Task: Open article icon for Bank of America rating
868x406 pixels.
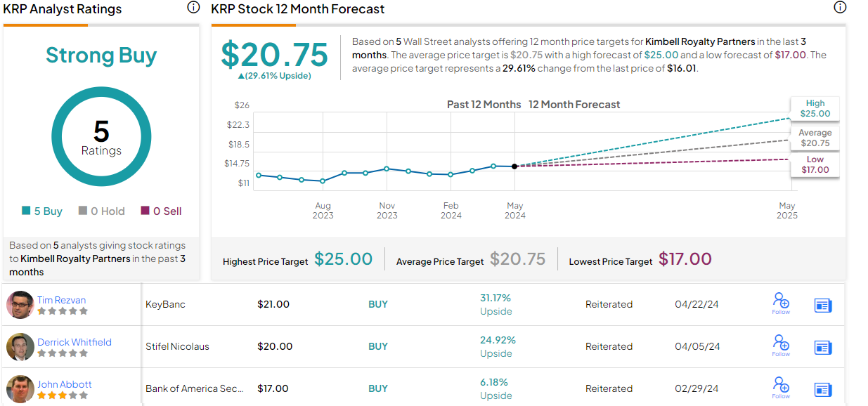Action: click(x=822, y=389)
